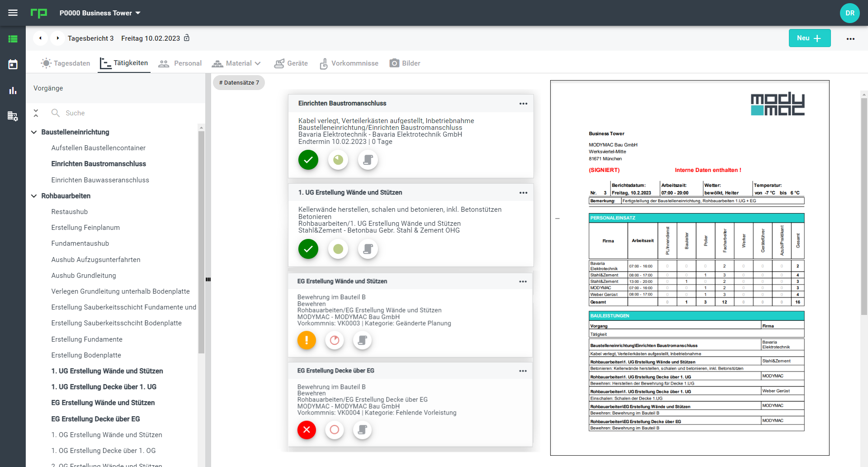Toggle orange warning status on EG Wände card

pyautogui.click(x=307, y=340)
